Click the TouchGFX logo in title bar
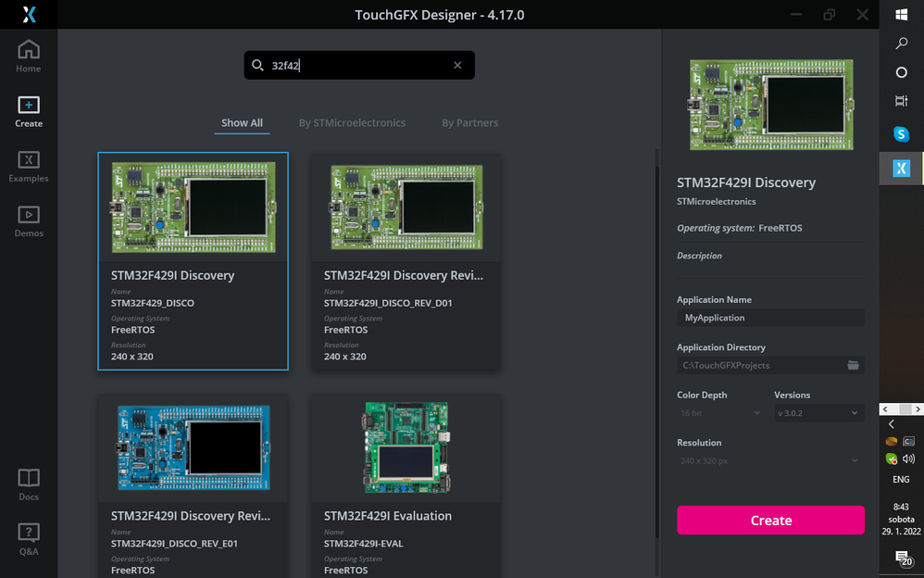Screen dimensions: 924x578 pos(29,14)
